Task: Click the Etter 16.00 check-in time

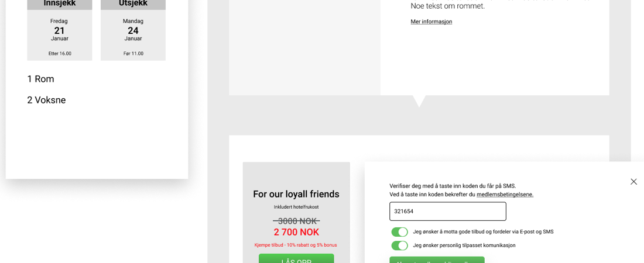Action: [60, 53]
